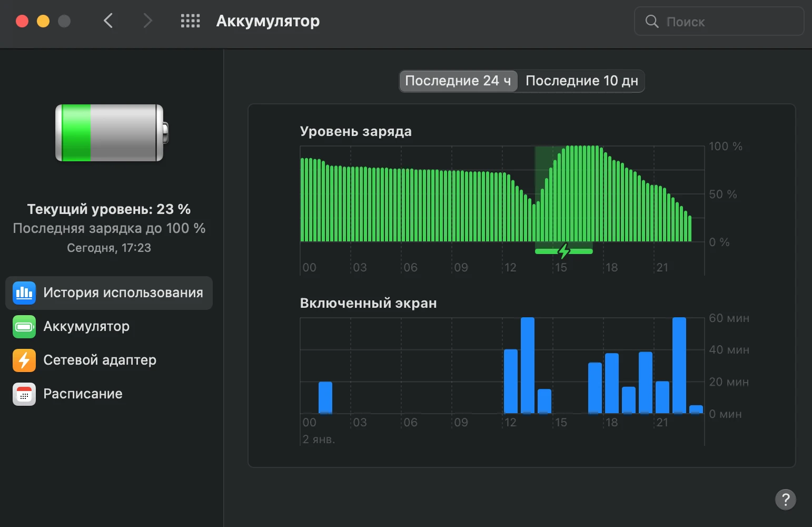
Task: Select the Последние 24 ч tab
Action: tap(458, 81)
